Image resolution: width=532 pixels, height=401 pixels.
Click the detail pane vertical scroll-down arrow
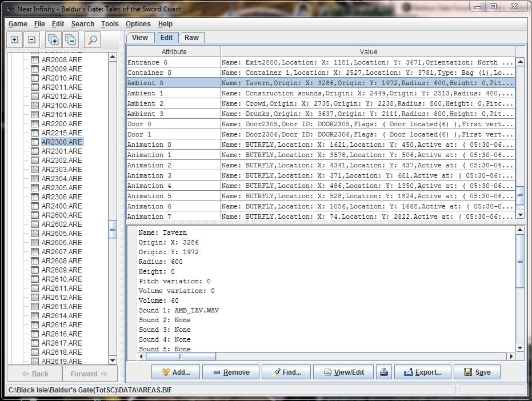[520, 348]
